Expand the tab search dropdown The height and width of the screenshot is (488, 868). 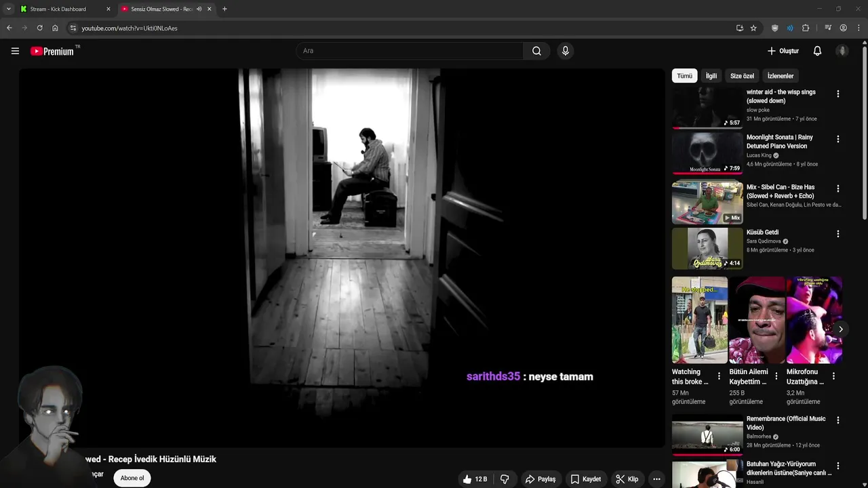[x=8, y=9]
